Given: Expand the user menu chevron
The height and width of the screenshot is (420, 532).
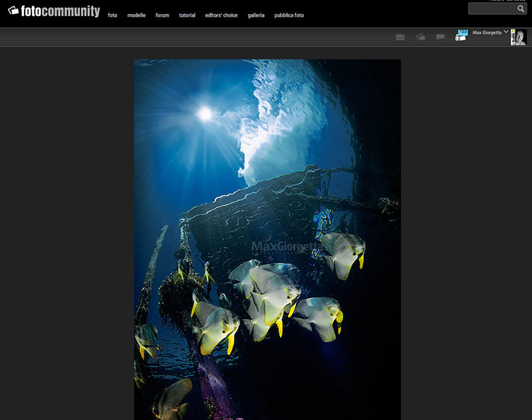Looking at the screenshot, I should pos(506,31).
